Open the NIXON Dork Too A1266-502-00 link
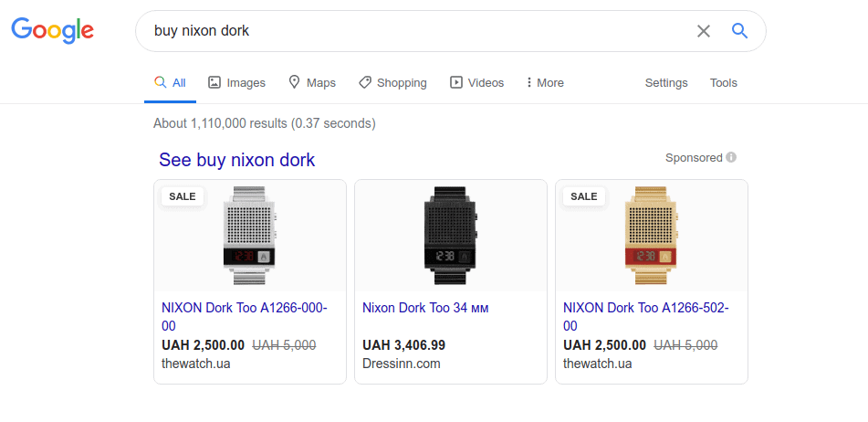The height and width of the screenshot is (422, 868). coord(646,317)
